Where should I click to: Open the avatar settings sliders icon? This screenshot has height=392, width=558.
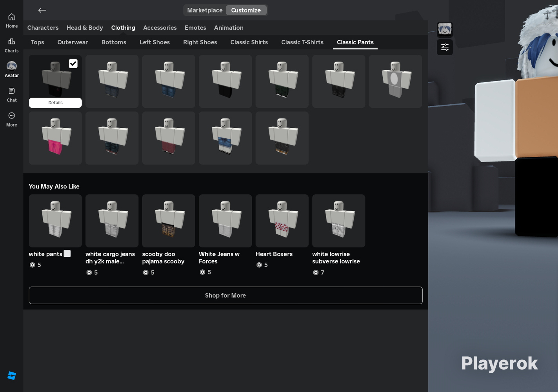coord(445,47)
